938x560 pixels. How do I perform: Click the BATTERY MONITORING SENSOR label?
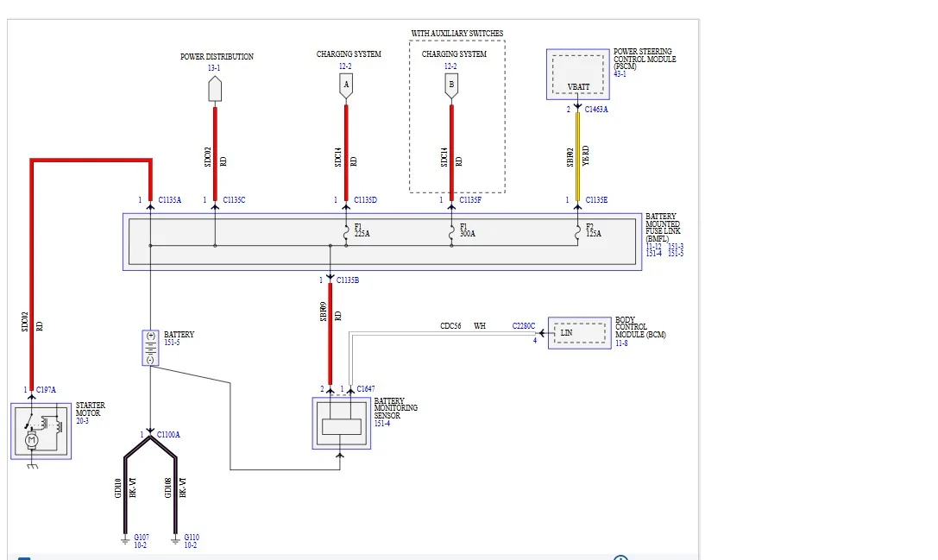tap(396, 408)
